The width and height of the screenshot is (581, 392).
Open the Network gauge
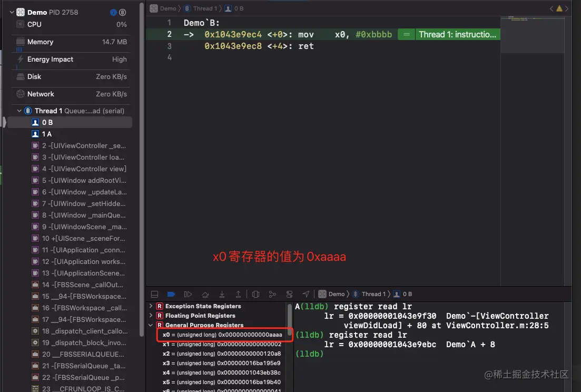(71, 94)
